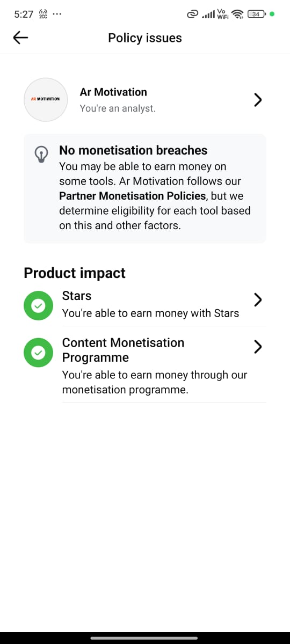
Task: Tap the green checkmark beside Content Monetisation Programme
Action: pos(38,353)
